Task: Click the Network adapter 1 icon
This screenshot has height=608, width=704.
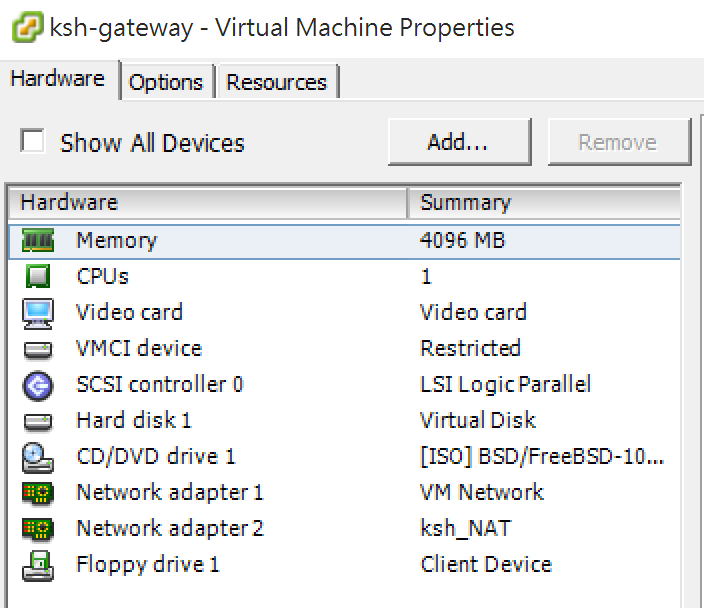Action: [x=37, y=493]
